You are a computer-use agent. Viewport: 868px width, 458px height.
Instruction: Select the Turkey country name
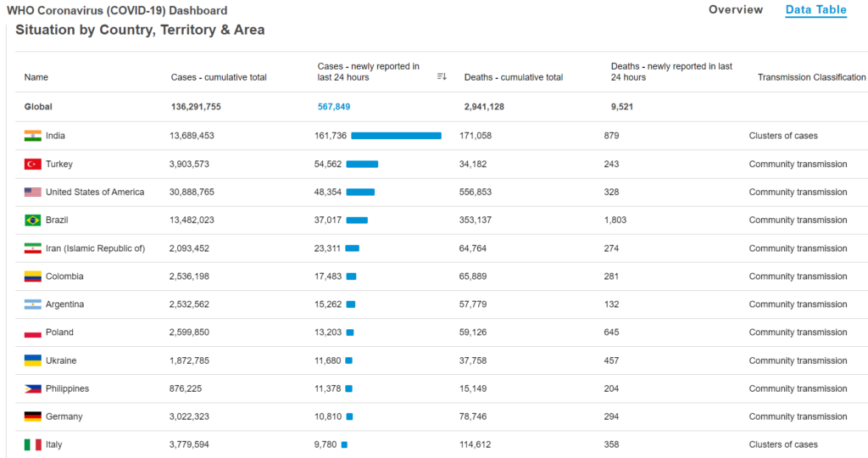59,164
